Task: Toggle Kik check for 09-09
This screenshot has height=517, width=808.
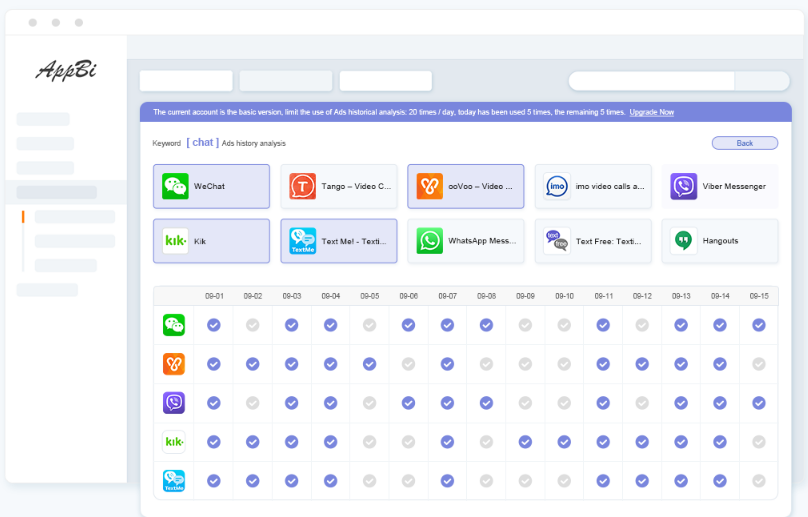Action: [525, 442]
